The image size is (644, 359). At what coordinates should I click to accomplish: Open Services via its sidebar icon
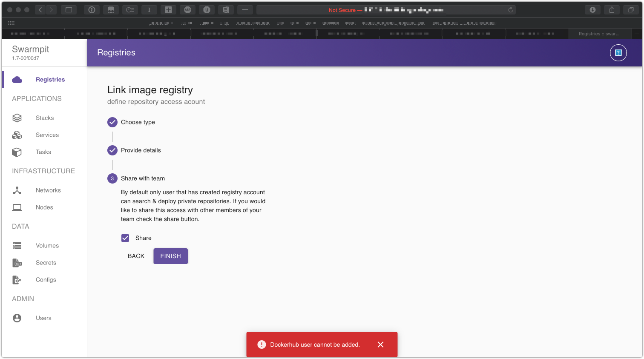pyautogui.click(x=17, y=135)
